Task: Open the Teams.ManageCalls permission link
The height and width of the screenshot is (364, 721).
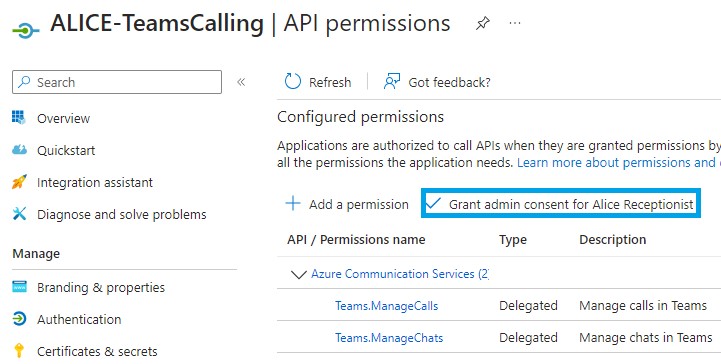Action: [386, 306]
